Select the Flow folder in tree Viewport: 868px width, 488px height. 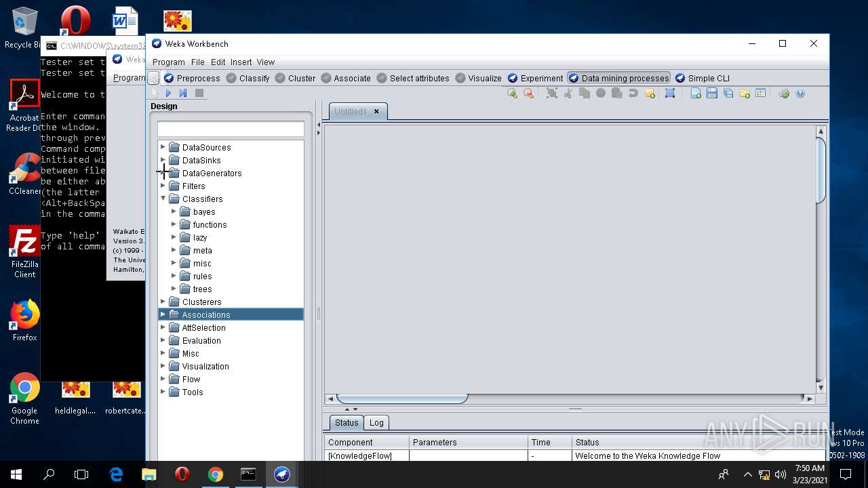pos(191,379)
